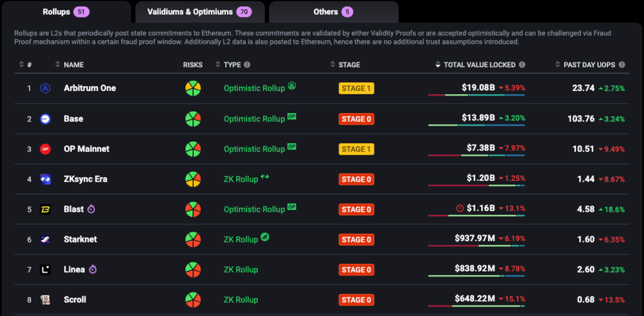The height and width of the screenshot is (316, 644).
Task: Switch to Validiums & Optimiums tab
Action: (x=199, y=12)
